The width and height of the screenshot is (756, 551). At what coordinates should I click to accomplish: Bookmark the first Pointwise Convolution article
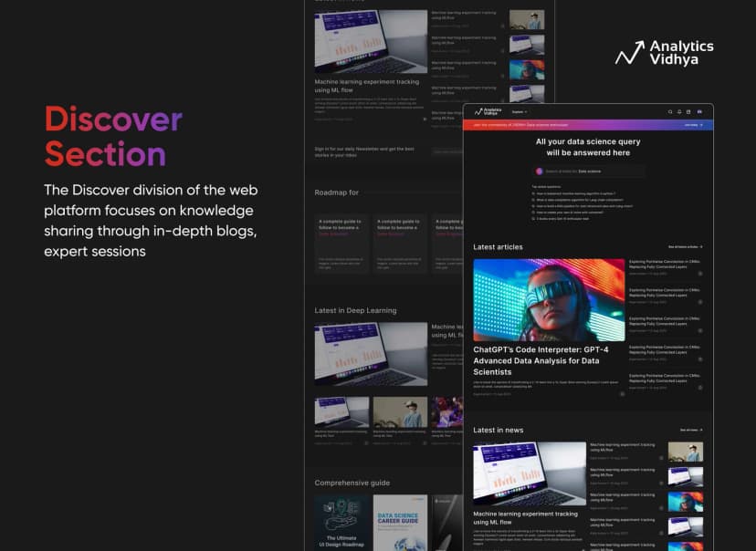click(698, 273)
